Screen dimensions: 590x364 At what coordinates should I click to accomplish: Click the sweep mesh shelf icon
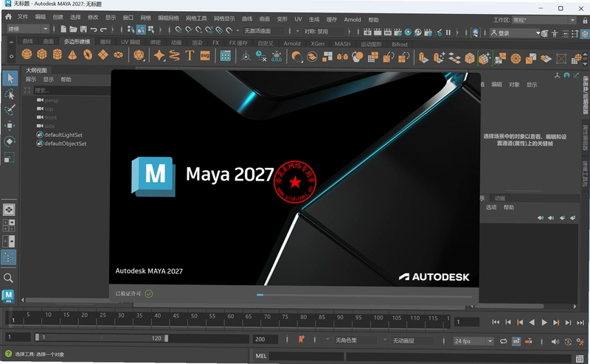(x=174, y=56)
